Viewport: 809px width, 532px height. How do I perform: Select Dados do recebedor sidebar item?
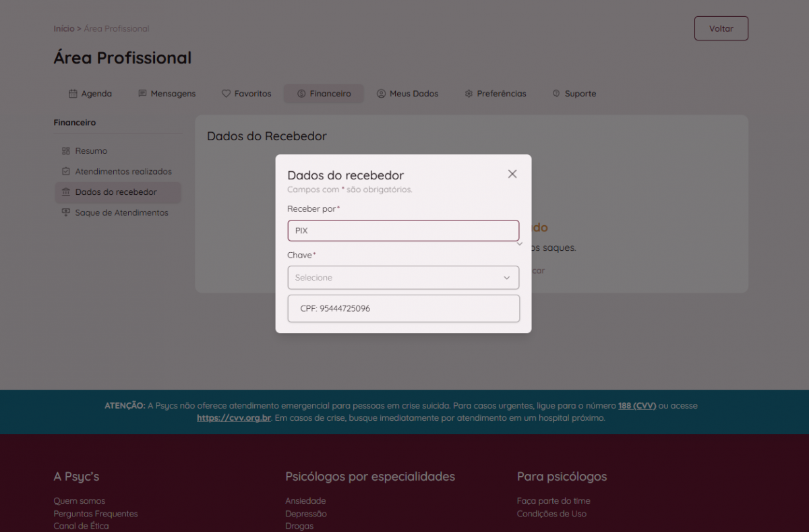[116, 192]
